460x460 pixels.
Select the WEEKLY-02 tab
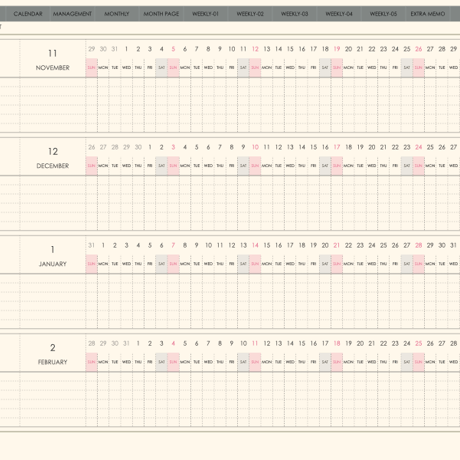(250, 14)
